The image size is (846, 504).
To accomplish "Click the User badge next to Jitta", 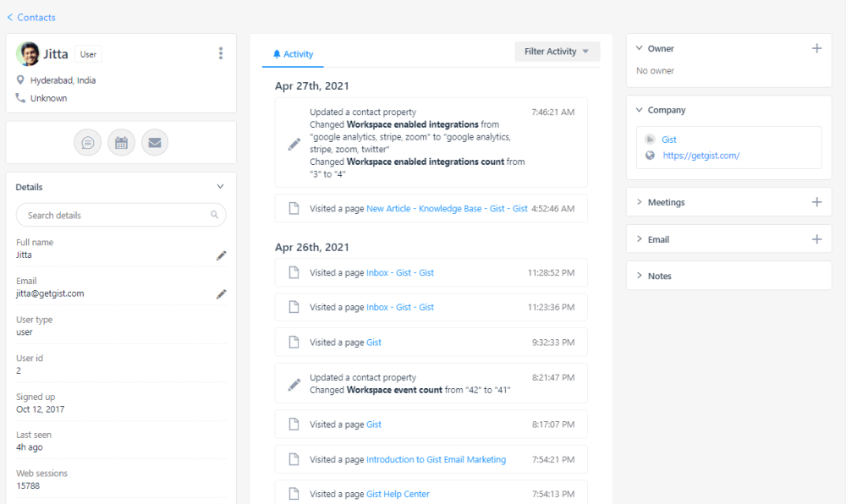I will [88, 54].
